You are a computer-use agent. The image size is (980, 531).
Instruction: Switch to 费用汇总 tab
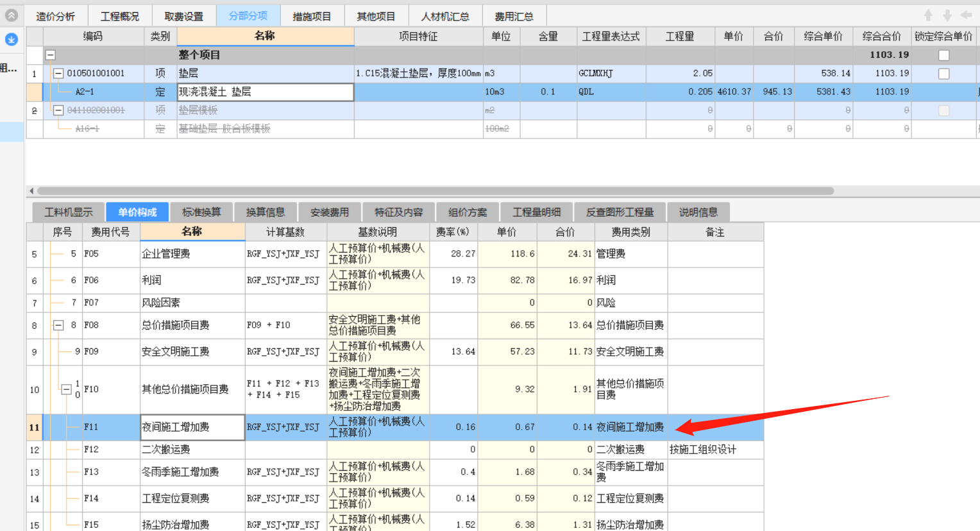point(514,16)
